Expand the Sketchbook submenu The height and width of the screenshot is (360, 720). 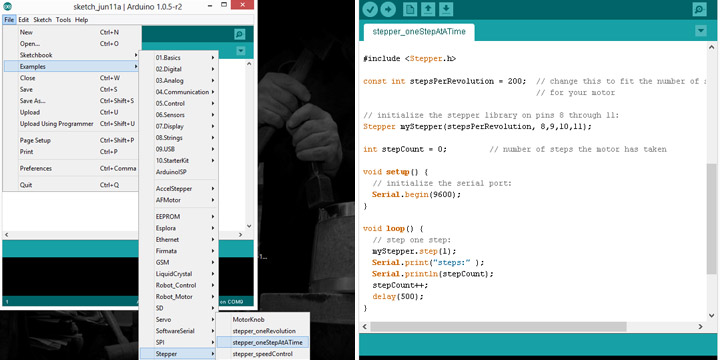(71, 55)
